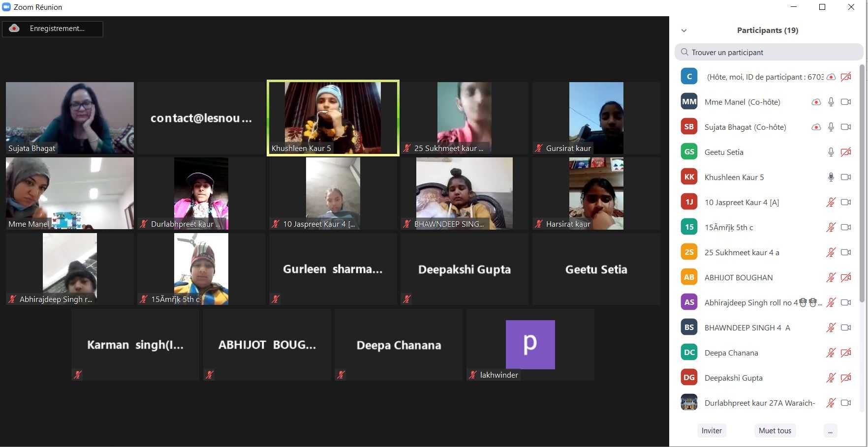Toggle host's crossed-out camera icon
Viewport: 868px width, 447px height.
pos(845,77)
